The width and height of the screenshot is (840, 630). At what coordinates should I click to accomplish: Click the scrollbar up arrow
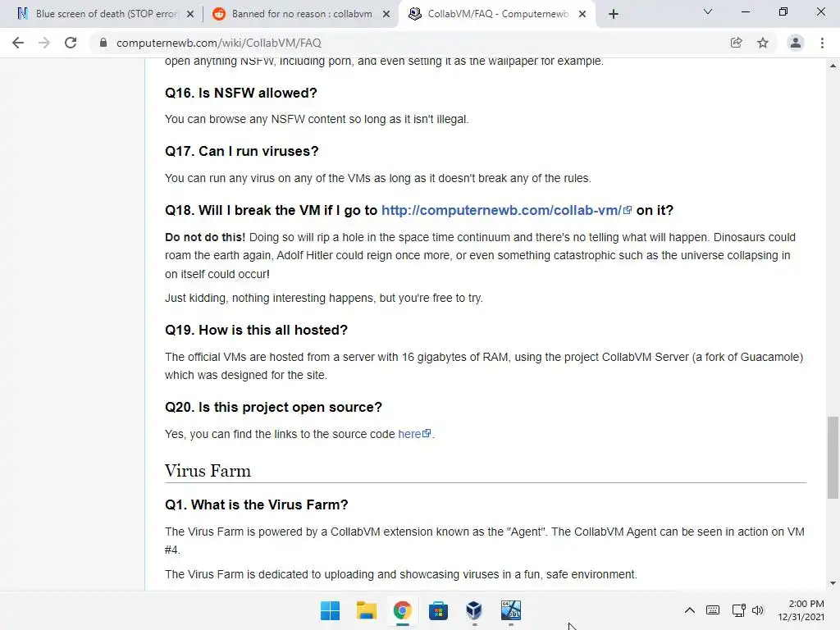coord(833,66)
